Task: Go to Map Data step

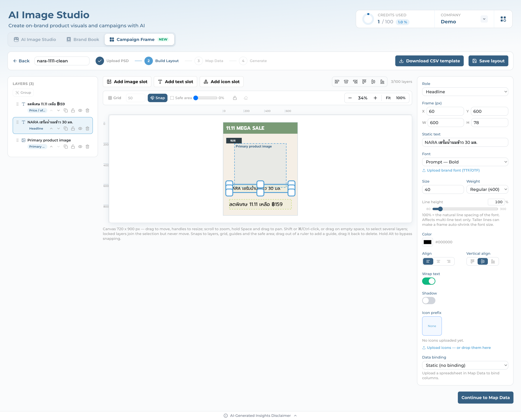Action: coord(209,61)
